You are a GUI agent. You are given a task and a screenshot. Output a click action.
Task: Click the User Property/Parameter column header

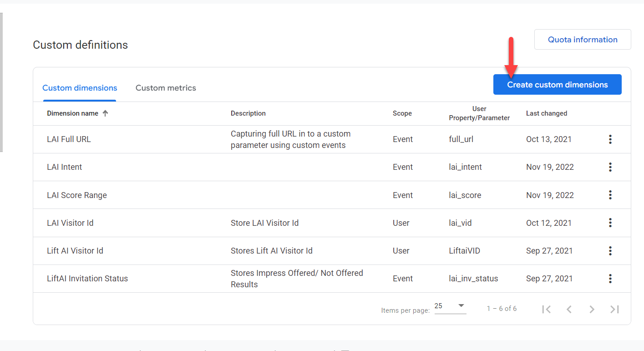click(x=479, y=113)
